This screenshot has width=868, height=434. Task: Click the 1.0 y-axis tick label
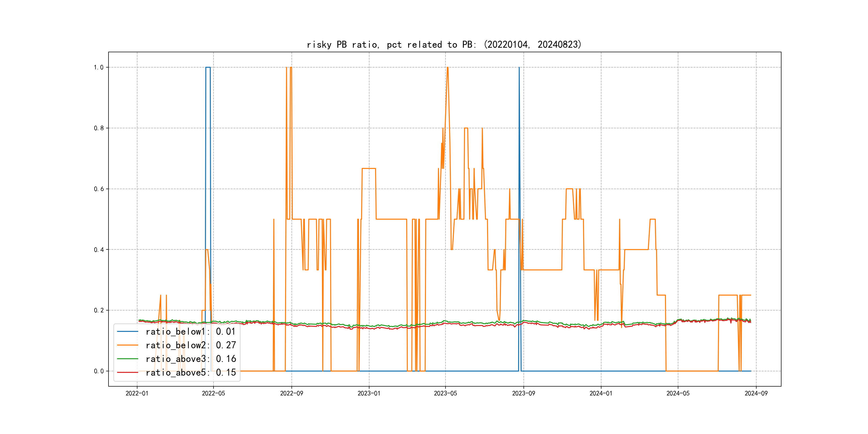click(x=98, y=68)
